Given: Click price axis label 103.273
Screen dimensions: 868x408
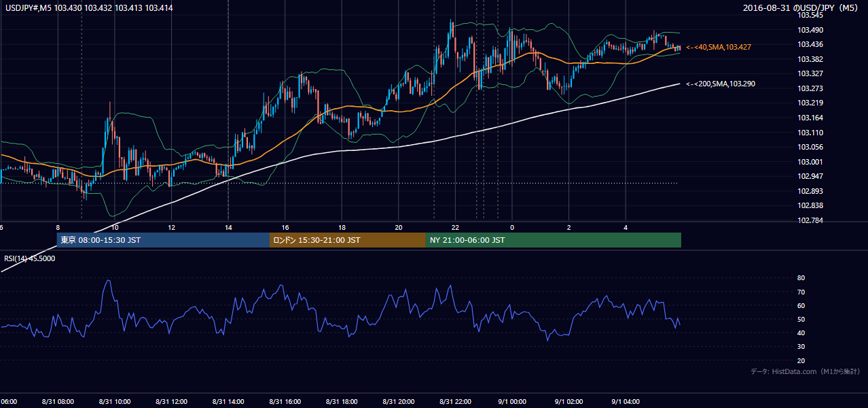Looking at the screenshot, I should coord(810,88).
